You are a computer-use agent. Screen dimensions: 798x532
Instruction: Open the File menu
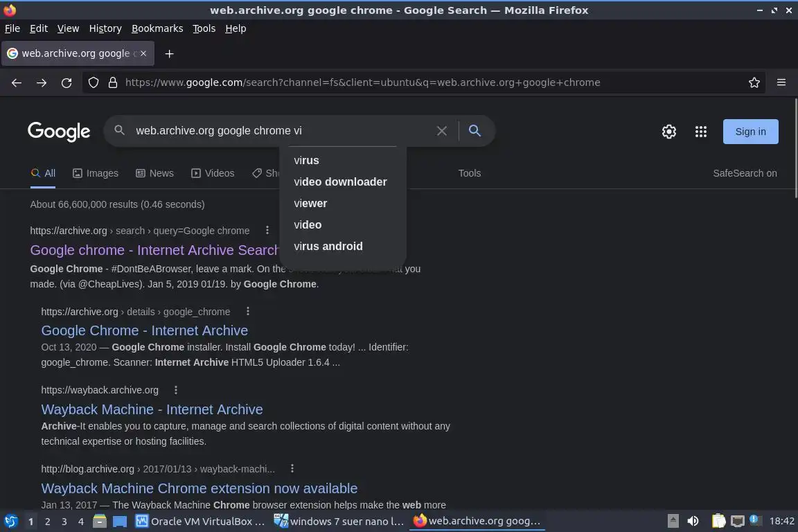(12, 28)
